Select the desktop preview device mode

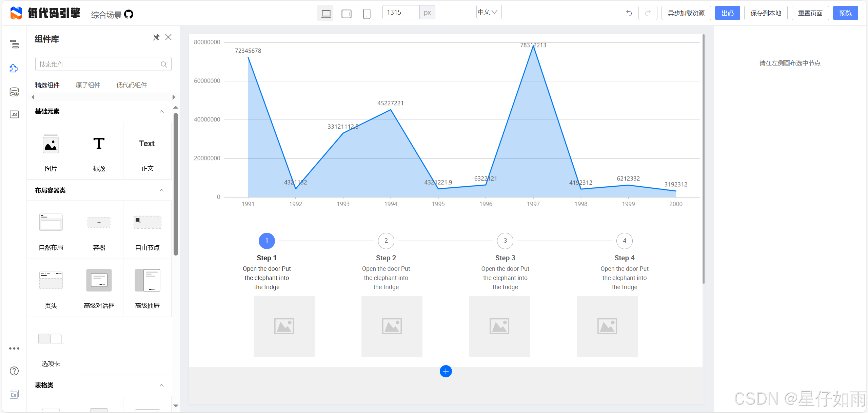(x=325, y=14)
